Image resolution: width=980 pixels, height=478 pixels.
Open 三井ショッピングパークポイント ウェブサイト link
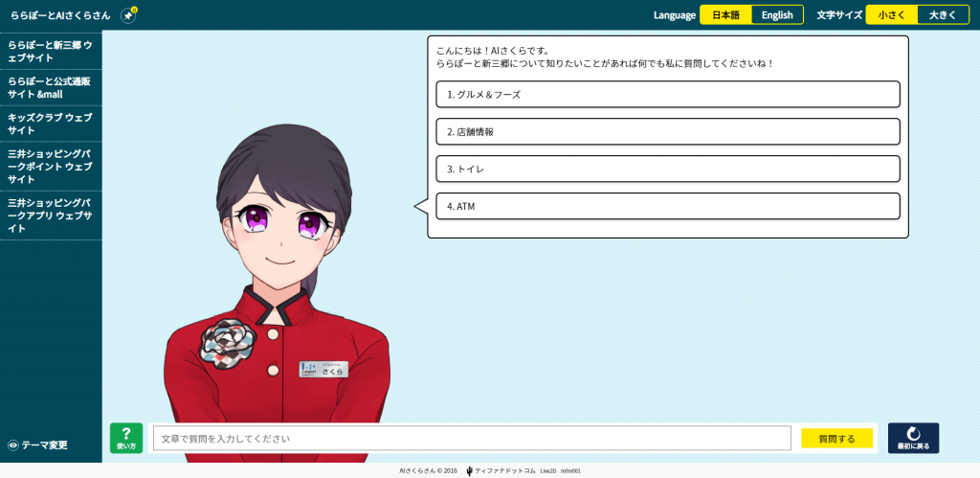[51, 167]
